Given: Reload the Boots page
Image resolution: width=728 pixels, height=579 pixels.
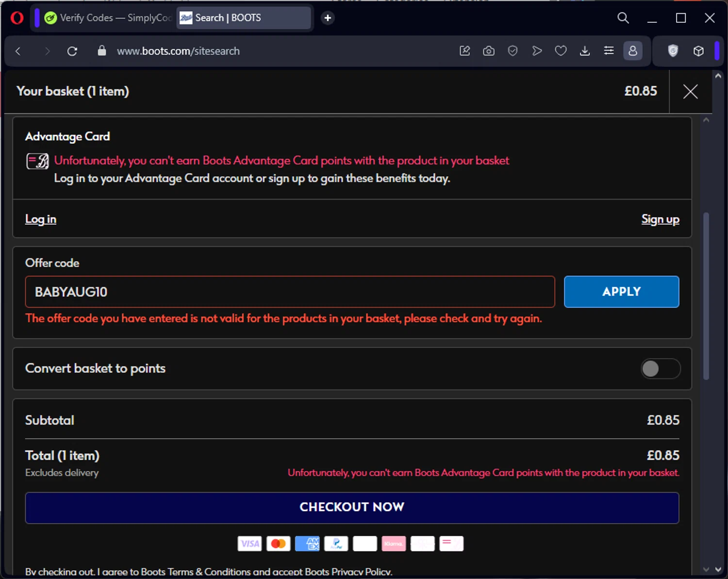Looking at the screenshot, I should [x=72, y=51].
